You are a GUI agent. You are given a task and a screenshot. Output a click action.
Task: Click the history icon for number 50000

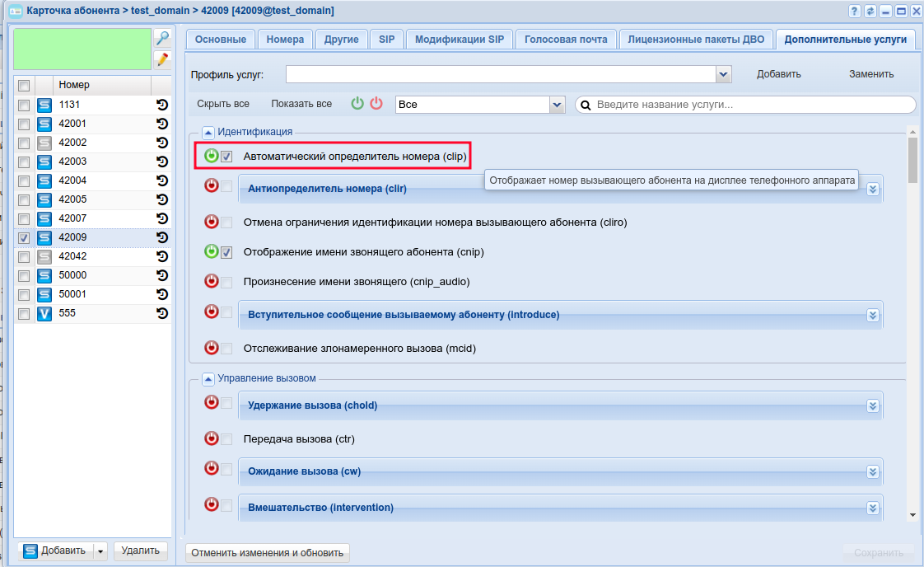(x=162, y=275)
